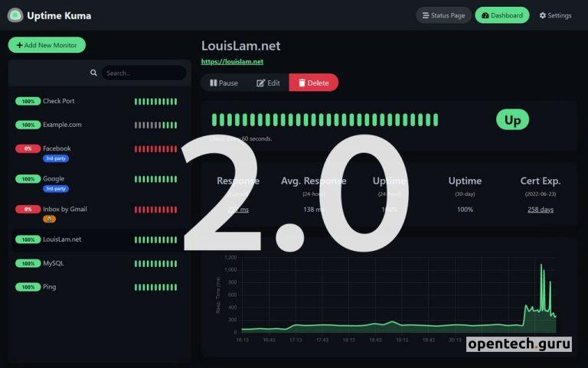
Task: Switch to the Dashboard tab
Action: [502, 15]
